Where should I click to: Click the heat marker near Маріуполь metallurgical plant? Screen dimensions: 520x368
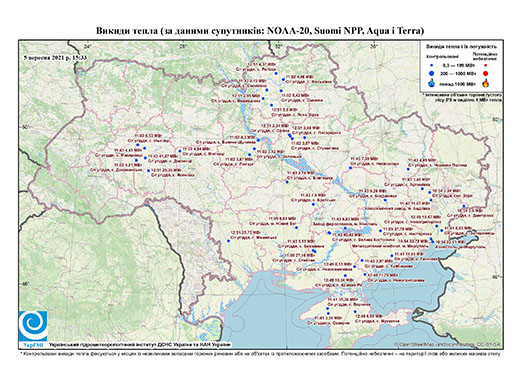point(432,240)
